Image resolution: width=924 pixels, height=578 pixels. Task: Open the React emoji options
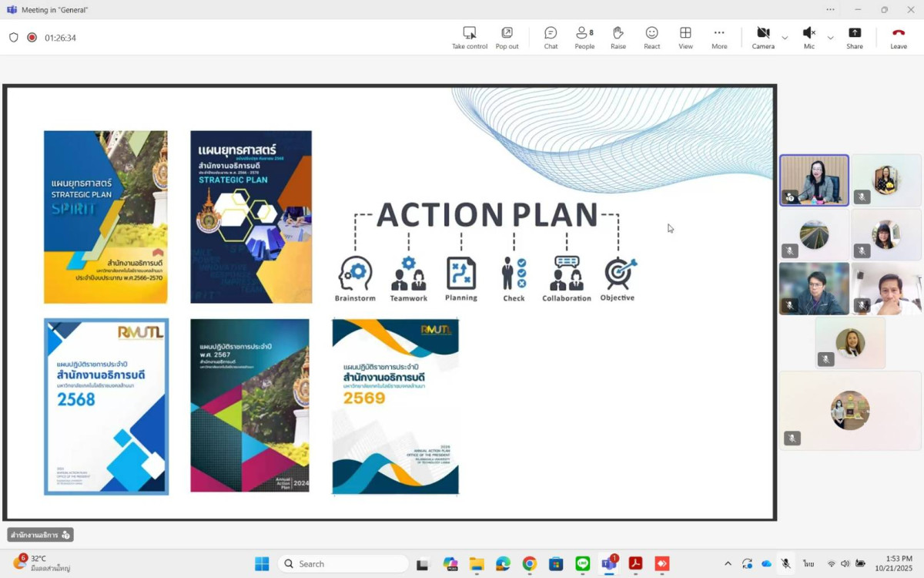coord(651,37)
